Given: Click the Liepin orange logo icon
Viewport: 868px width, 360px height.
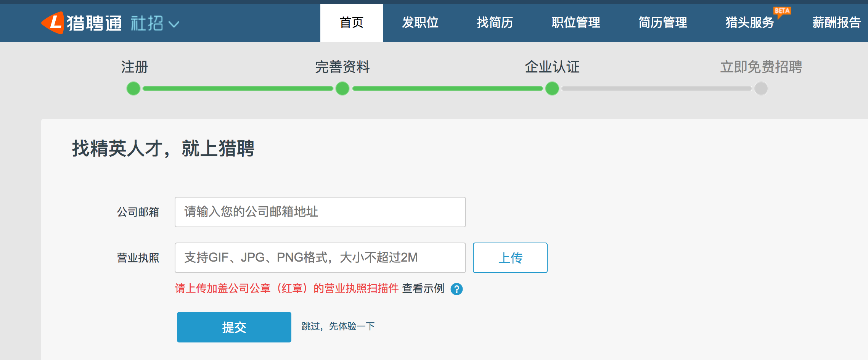Looking at the screenshot, I should [x=53, y=22].
